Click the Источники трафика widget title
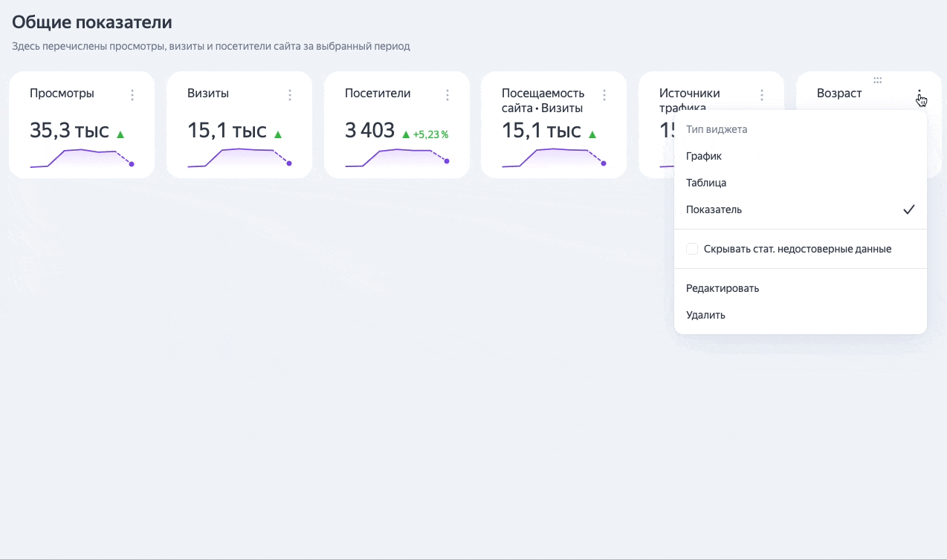Viewport: 947px width, 560px height. pos(690,100)
